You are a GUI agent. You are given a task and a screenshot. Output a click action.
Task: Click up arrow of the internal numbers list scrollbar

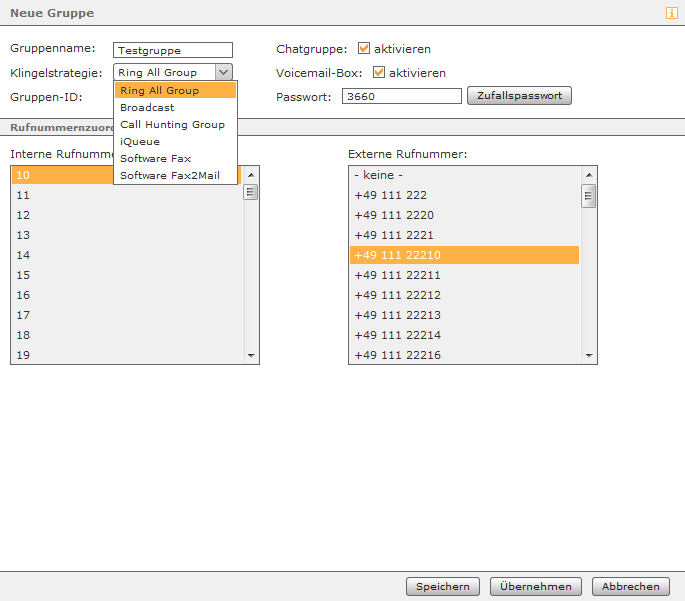pyautogui.click(x=251, y=175)
